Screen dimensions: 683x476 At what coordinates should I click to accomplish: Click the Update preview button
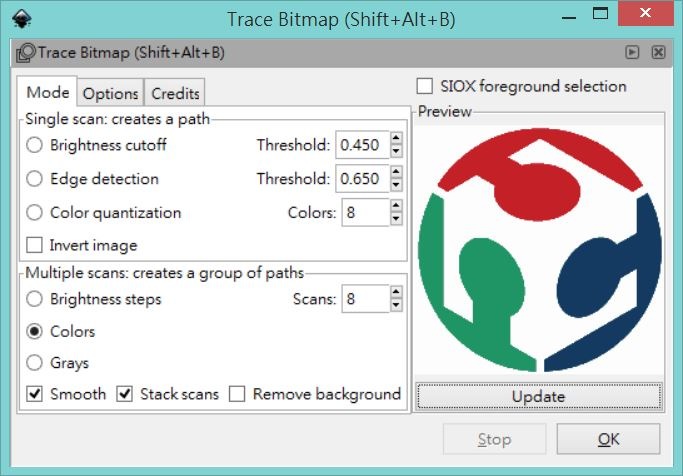click(x=539, y=396)
